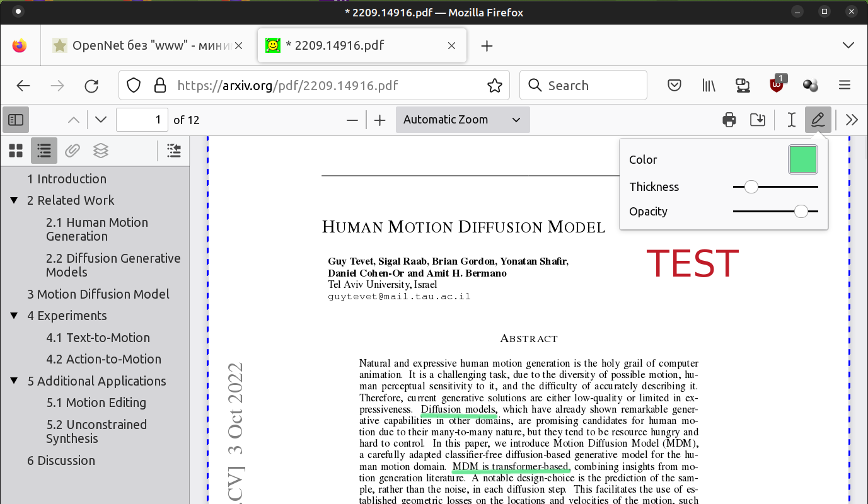
Task: Click the page number input field
Action: 142,120
